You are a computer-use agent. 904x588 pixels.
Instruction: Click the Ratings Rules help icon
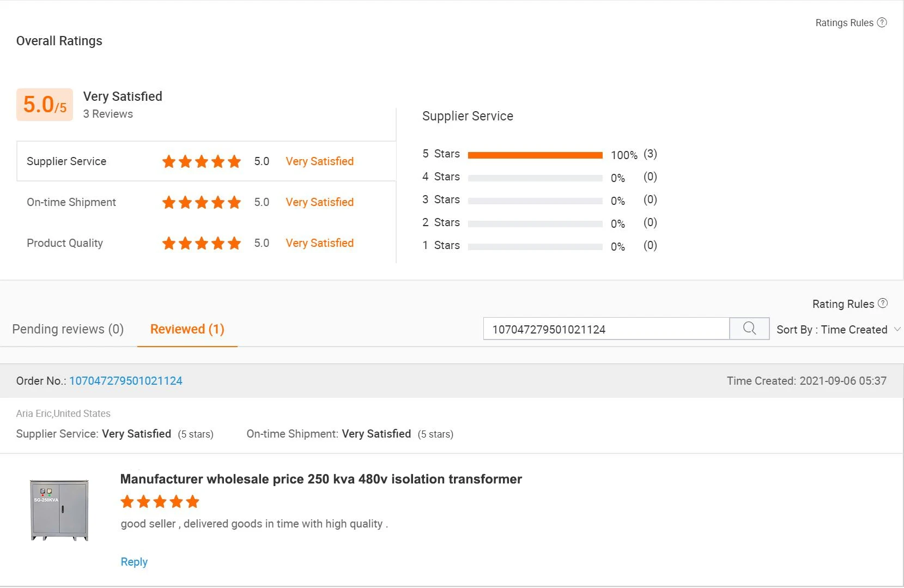(882, 22)
